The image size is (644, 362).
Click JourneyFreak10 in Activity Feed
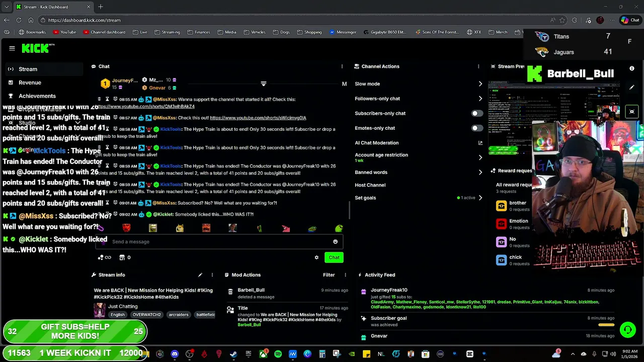[x=389, y=290]
